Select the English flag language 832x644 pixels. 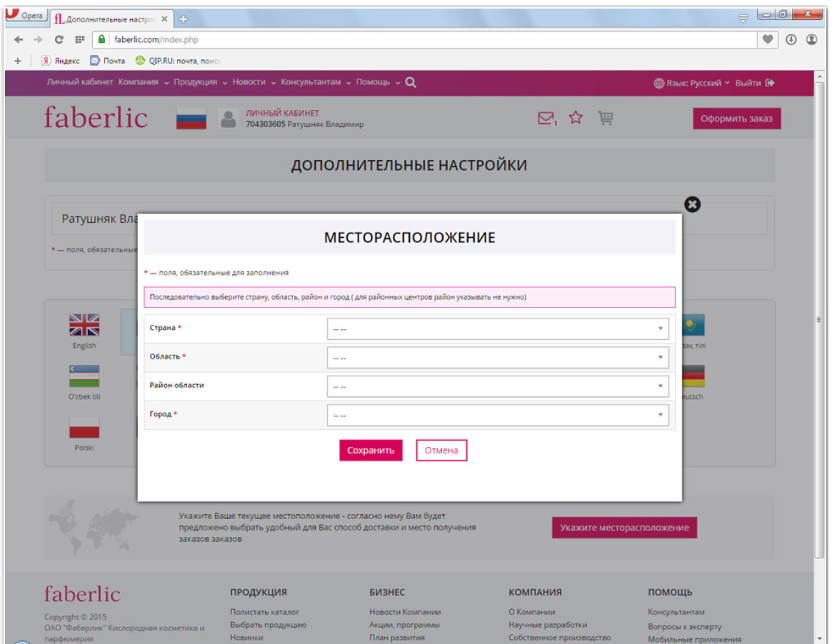point(84,325)
